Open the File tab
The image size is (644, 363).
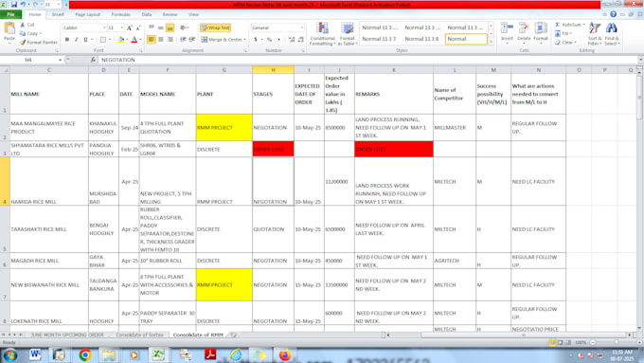pyautogui.click(x=11, y=14)
